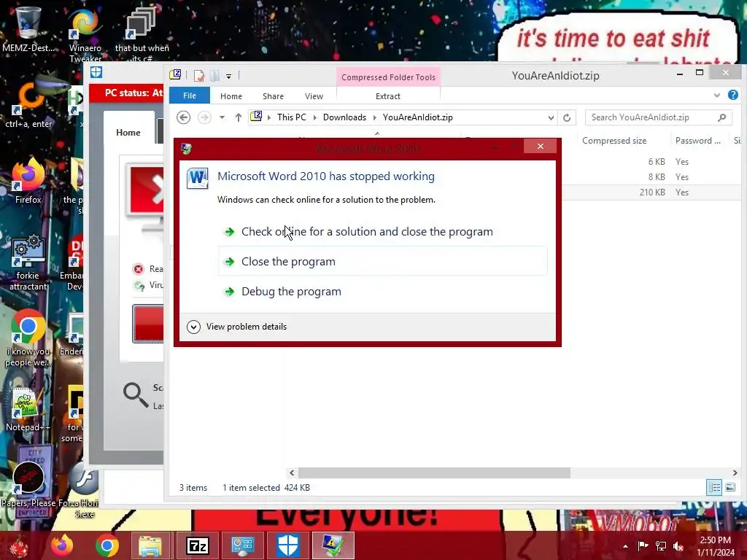Click This PC breadcrumb in address bar

pos(292,117)
